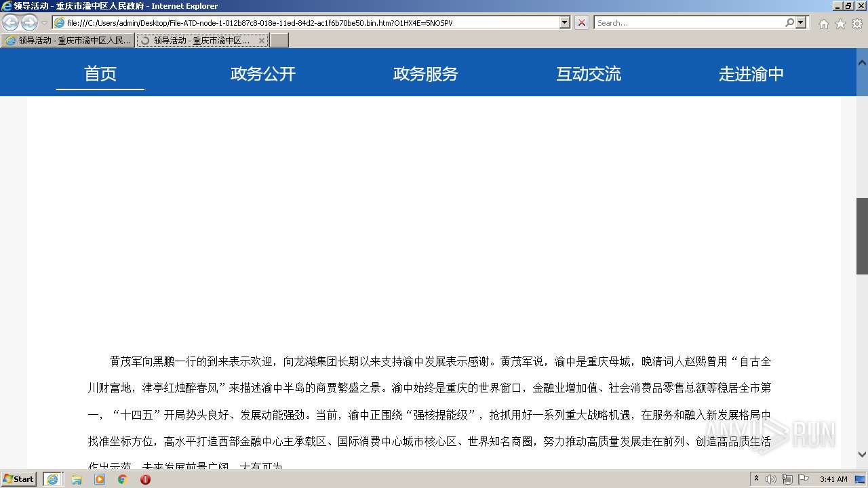Click the scrollbar down arrow
Image resolution: width=868 pixels, height=488 pixels.
coord(862,455)
